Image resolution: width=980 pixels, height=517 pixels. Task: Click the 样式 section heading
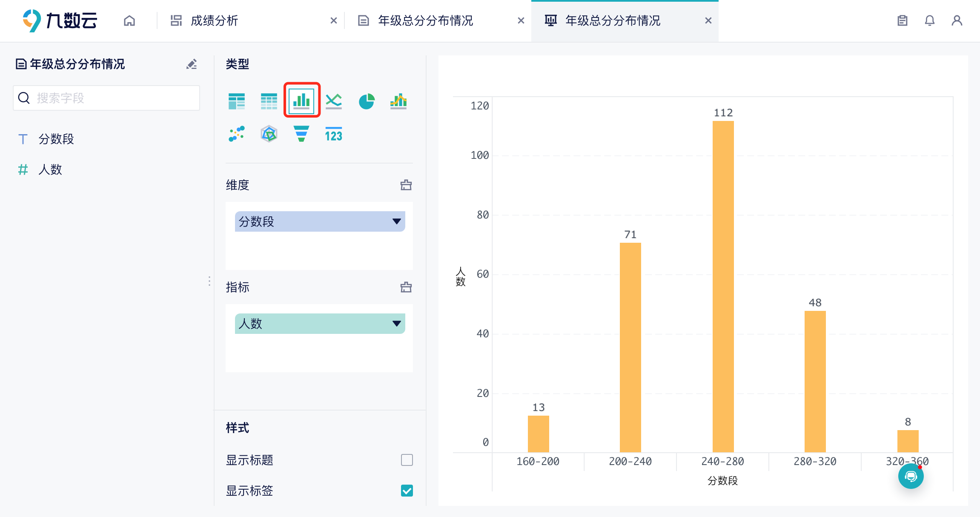[x=238, y=428]
